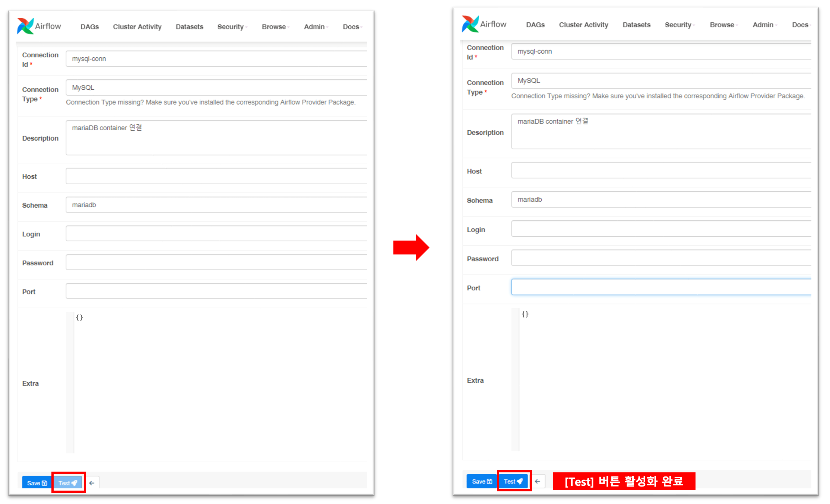The height and width of the screenshot is (504, 830).
Task: Open Datasets in right navbar
Action: pos(636,25)
